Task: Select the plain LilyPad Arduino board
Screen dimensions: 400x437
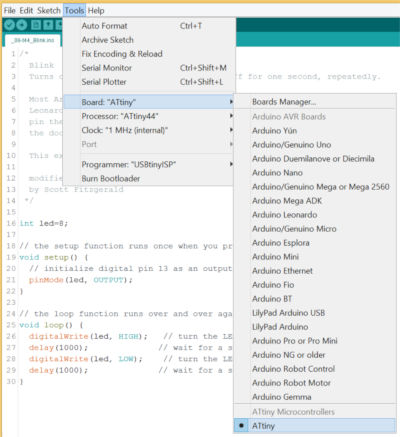Action: click(315, 327)
